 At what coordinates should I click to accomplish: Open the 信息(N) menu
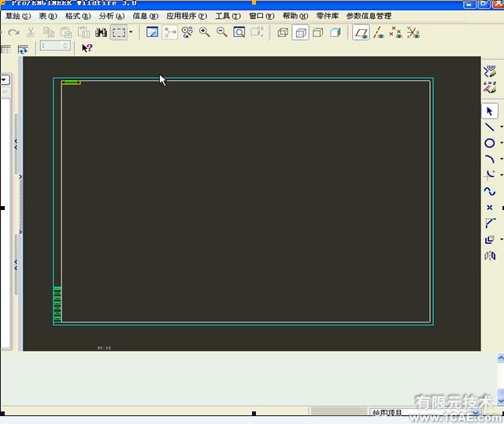click(145, 16)
